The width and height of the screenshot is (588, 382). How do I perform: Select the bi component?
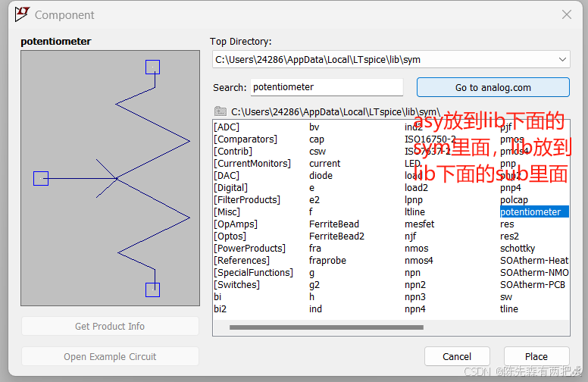pyautogui.click(x=217, y=297)
